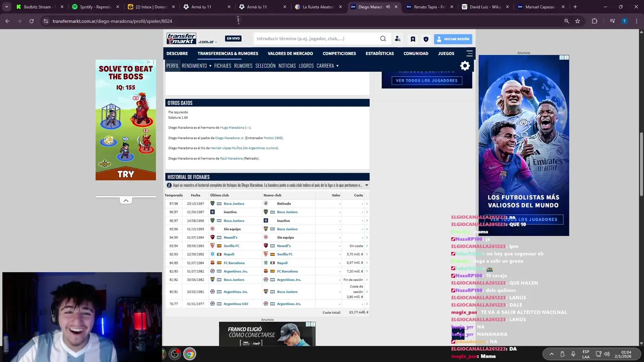Click the OBS icon in the taskbar
This screenshot has width=644, height=362.
175,354
